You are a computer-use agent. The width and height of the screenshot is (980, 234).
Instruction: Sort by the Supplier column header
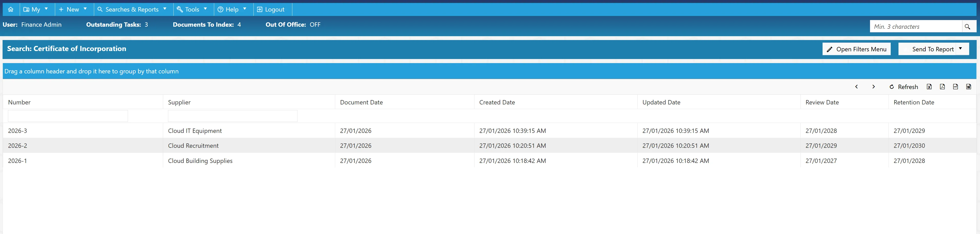click(x=179, y=102)
